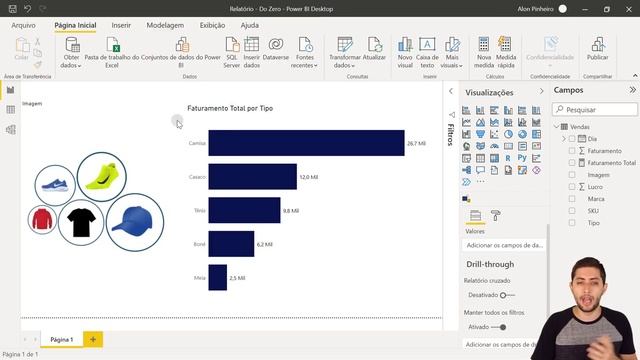Select the R script visual

point(508,158)
